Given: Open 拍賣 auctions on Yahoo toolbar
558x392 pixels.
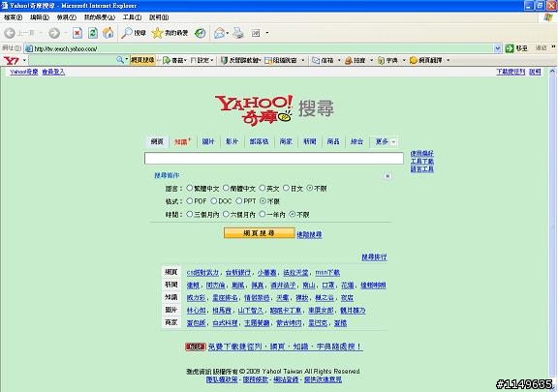Looking at the screenshot, I should (x=356, y=60).
